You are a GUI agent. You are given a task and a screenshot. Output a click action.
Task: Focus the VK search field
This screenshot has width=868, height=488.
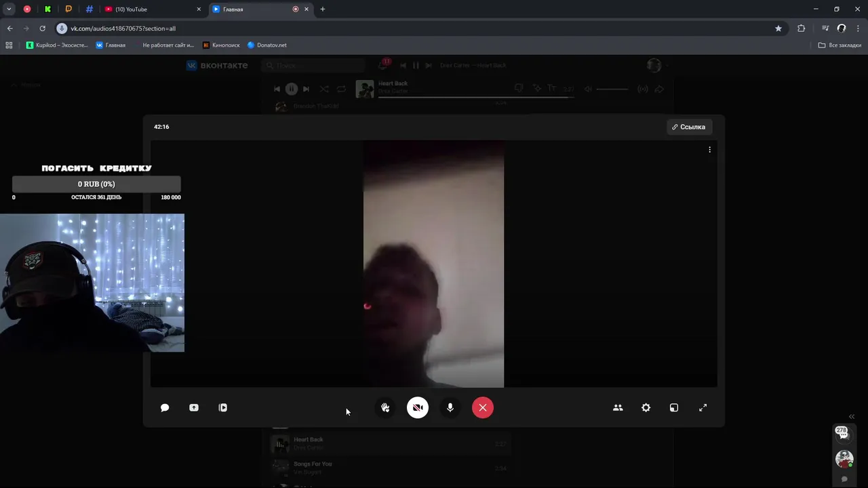pos(313,65)
